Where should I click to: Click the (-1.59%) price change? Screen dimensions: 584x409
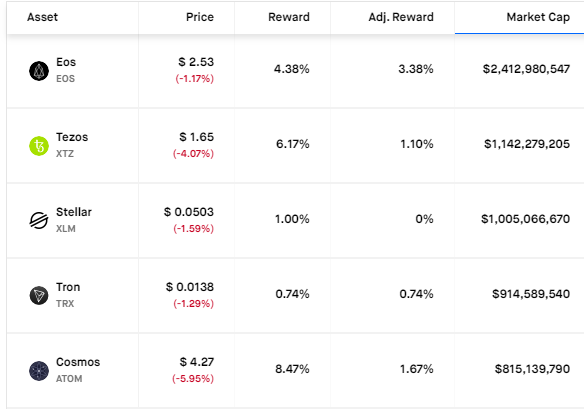194,228
